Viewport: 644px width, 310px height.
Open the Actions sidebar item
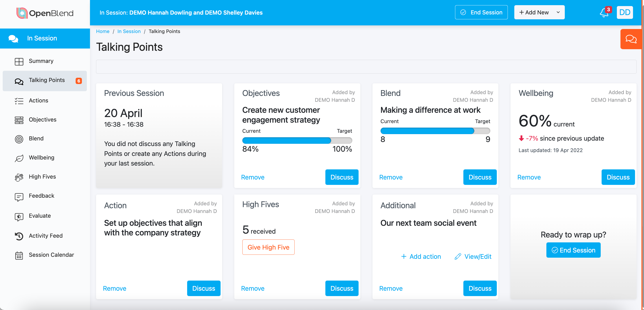point(38,101)
